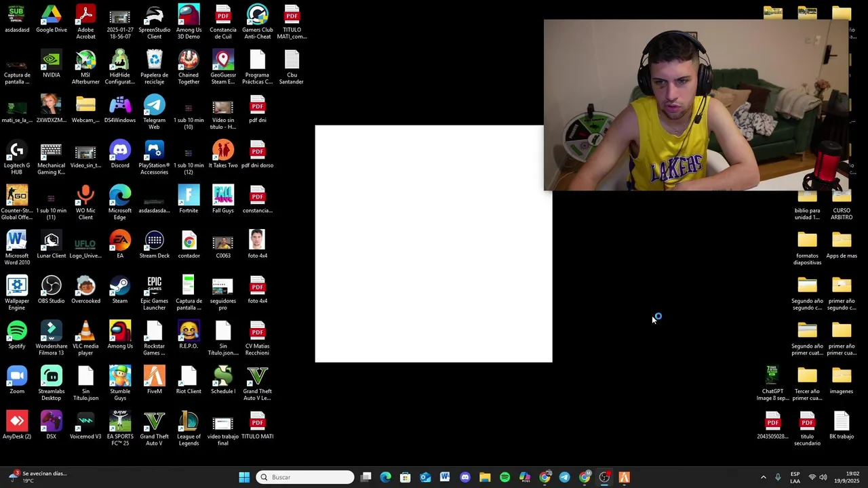The image size is (868, 488).
Task: Select the Apps de mas folder
Action: tap(842, 245)
